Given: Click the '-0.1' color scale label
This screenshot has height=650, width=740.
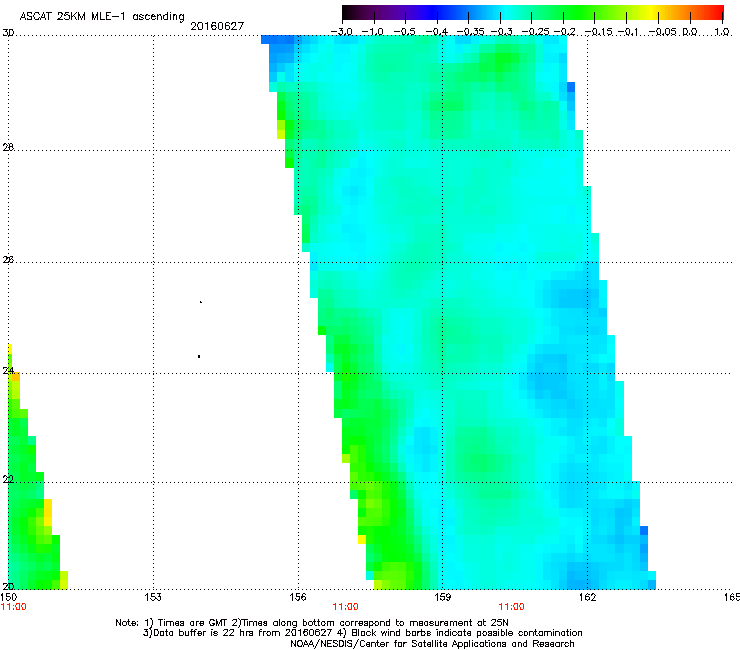Looking at the screenshot, I should click(628, 32).
